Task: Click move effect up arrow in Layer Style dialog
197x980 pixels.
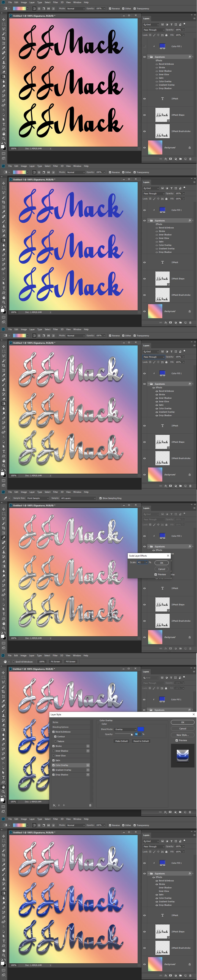Action: click(x=59, y=805)
